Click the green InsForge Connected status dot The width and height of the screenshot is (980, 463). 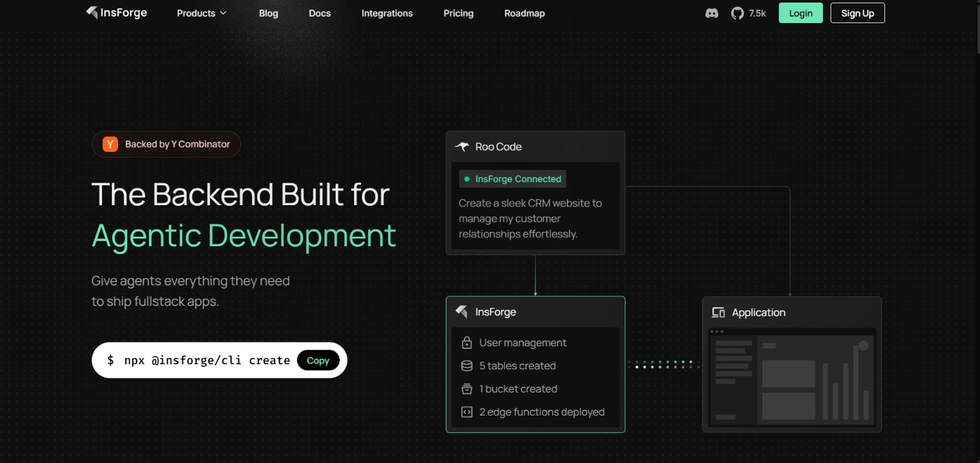coord(467,179)
